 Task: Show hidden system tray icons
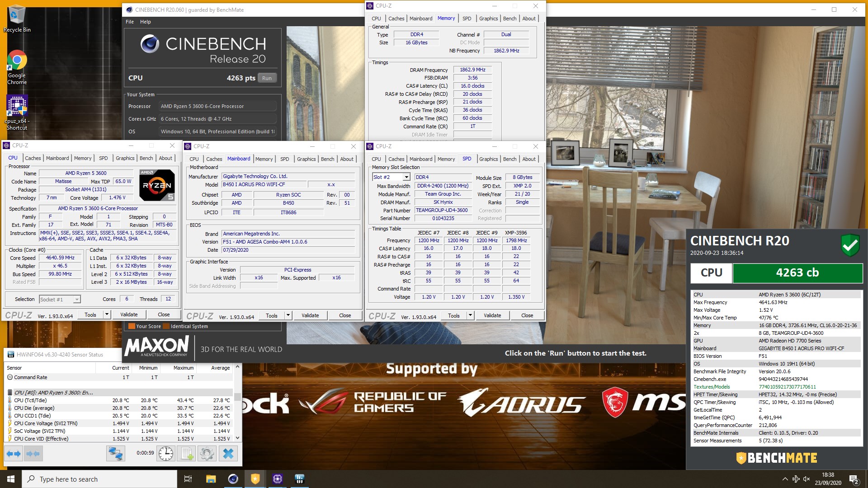click(x=785, y=479)
